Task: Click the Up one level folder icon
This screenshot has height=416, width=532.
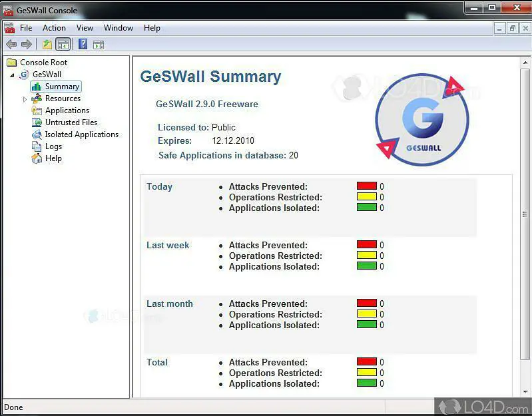Action: click(47, 44)
